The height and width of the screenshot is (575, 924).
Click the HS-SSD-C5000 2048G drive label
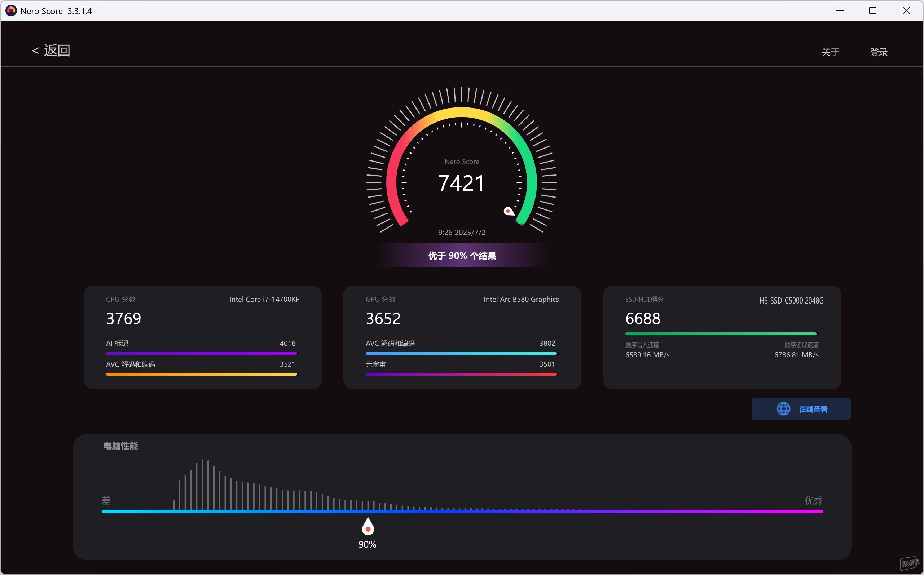click(791, 300)
